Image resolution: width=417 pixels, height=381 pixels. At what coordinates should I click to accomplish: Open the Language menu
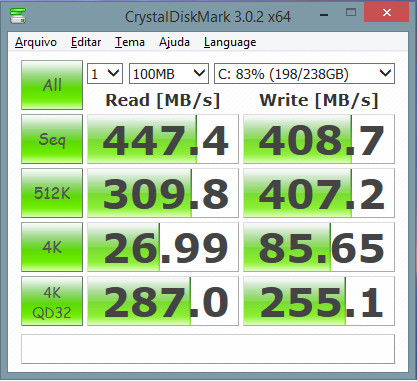[x=230, y=42]
